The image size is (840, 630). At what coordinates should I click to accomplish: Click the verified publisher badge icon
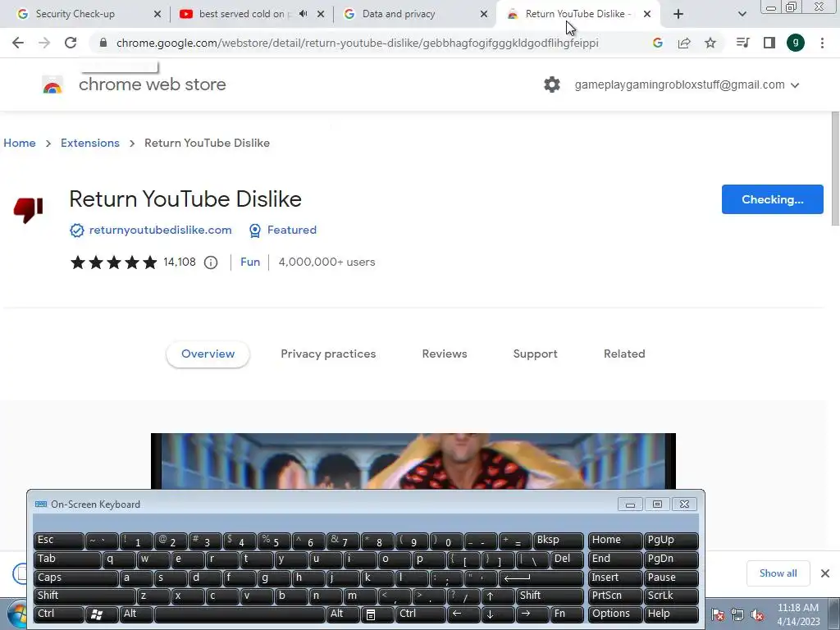point(76,231)
